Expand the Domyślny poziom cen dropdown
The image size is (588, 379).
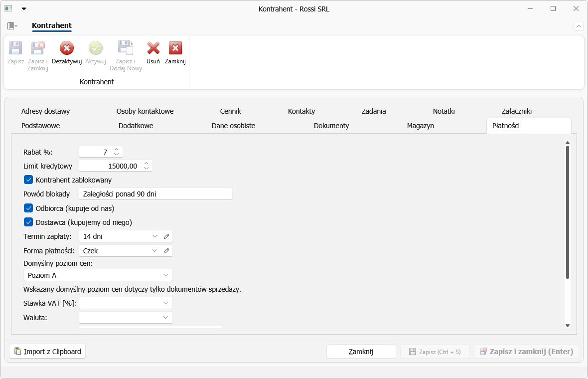(165, 275)
